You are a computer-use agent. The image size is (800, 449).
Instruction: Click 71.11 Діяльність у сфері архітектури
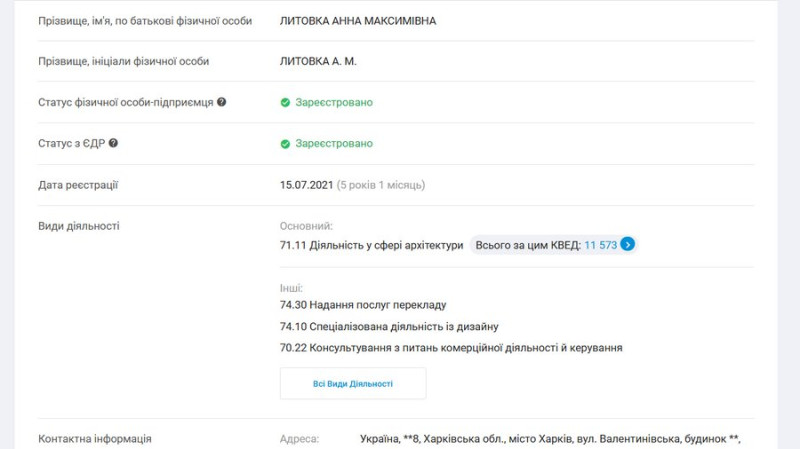click(x=371, y=245)
